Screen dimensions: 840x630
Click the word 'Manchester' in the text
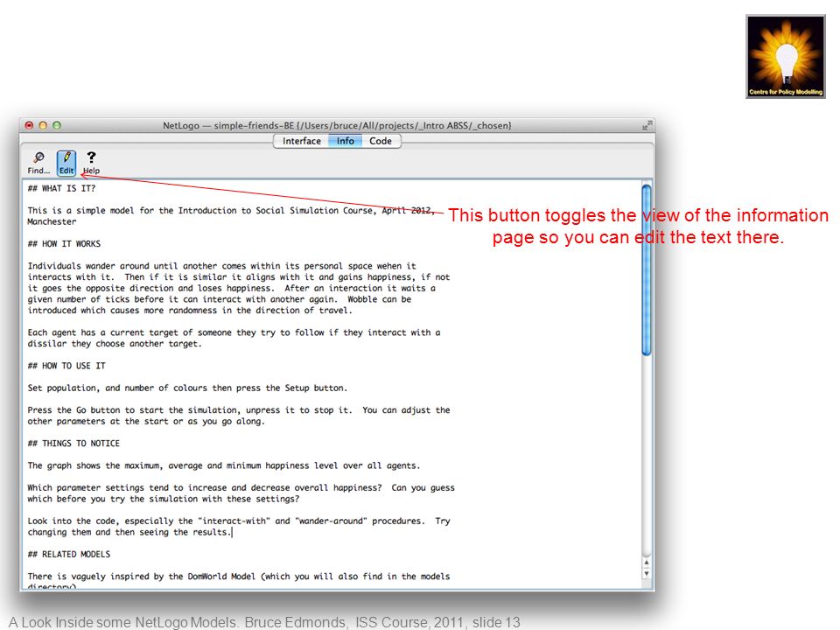tap(52, 221)
